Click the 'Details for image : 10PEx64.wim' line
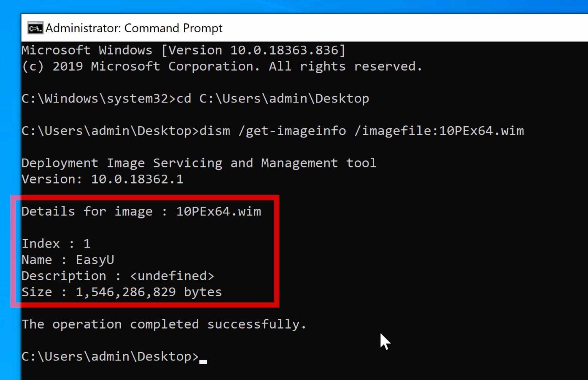Image resolution: width=588 pixels, height=380 pixels. (141, 211)
